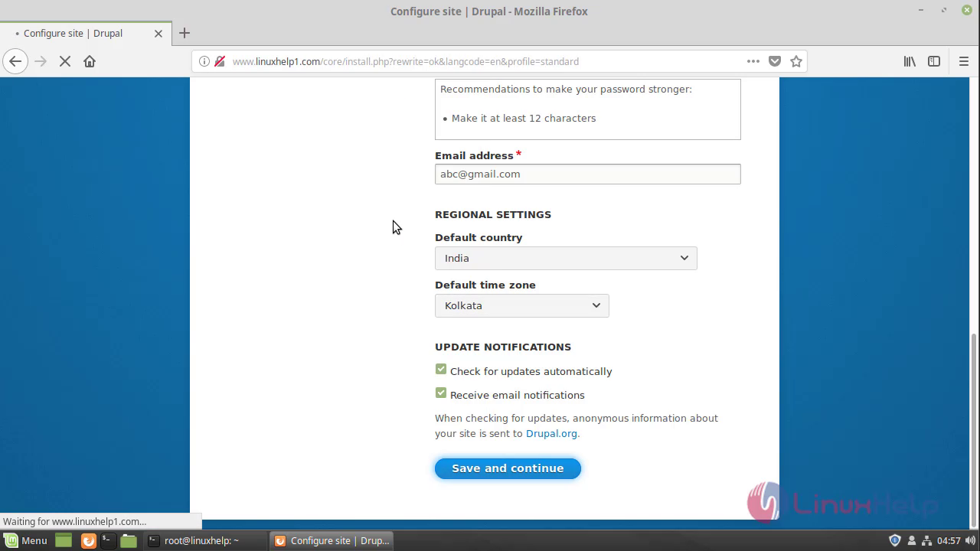Open the Default country dropdown
This screenshot has height=551, width=980.
click(566, 258)
